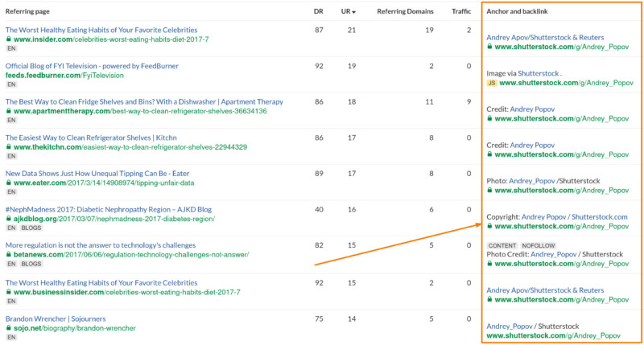This screenshot has height=345, width=644.
Task: Open Best Way to Clean Fridge Shelves title
Action: pos(144,102)
